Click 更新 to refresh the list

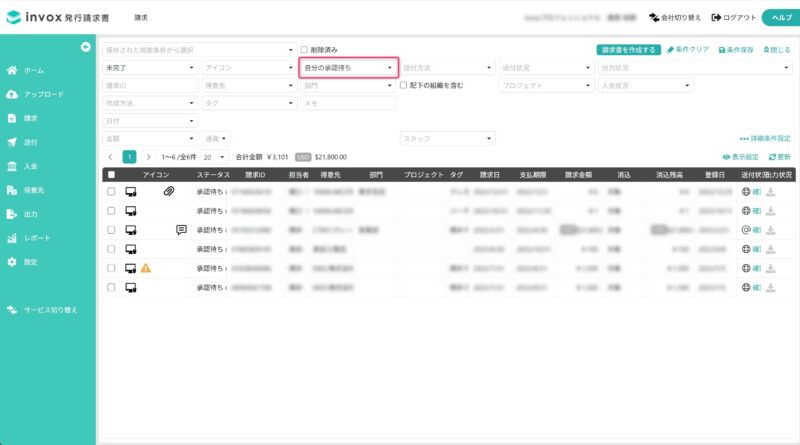(780, 157)
